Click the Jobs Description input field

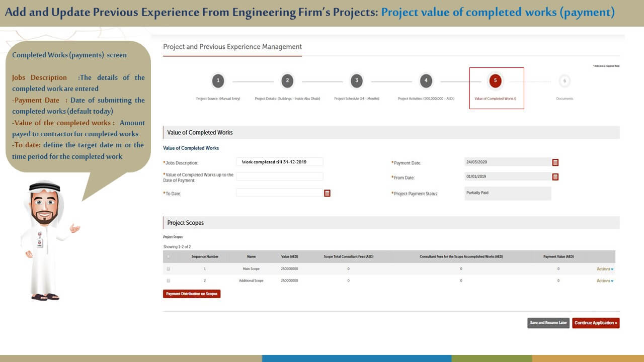pyautogui.click(x=279, y=162)
